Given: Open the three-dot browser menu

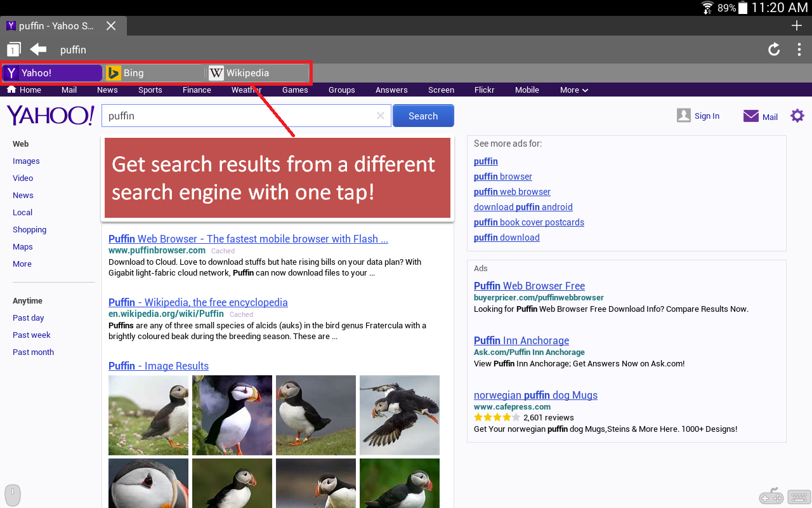Looking at the screenshot, I should click(x=799, y=49).
